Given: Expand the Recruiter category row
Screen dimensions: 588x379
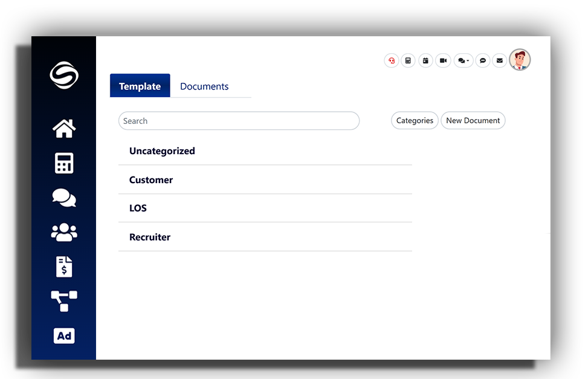Looking at the screenshot, I should [265, 237].
